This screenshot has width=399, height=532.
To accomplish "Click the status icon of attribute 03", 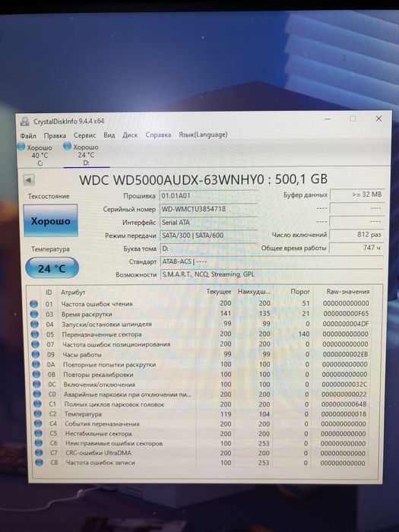I will click(x=34, y=314).
